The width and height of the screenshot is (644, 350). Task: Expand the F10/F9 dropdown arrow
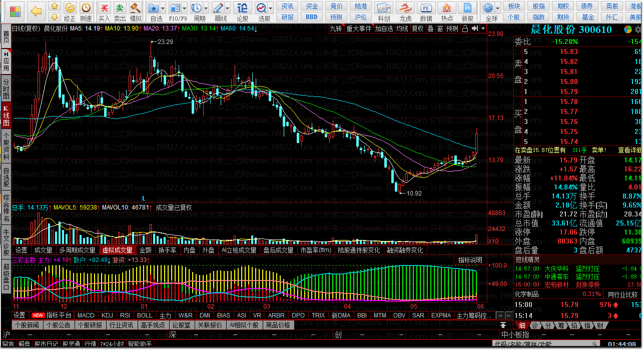[x=184, y=8]
